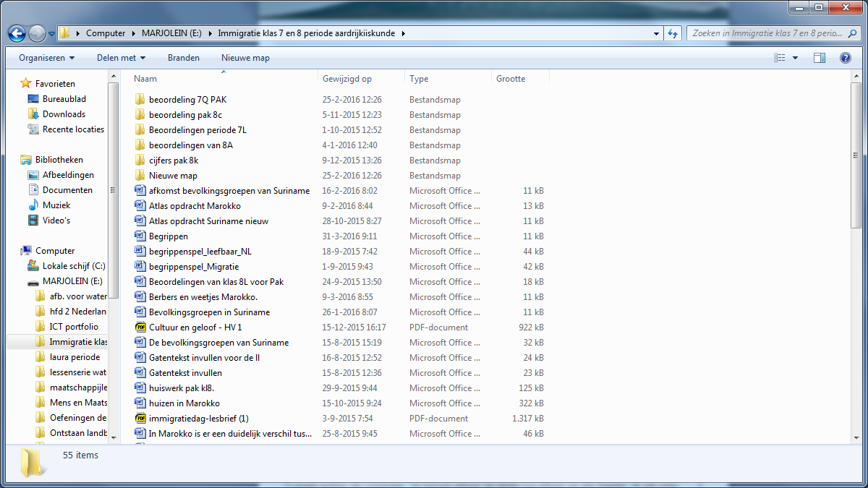Viewport: 868px width, 488px height.
Task: Click the refresh button beside address bar
Action: click(x=673, y=33)
